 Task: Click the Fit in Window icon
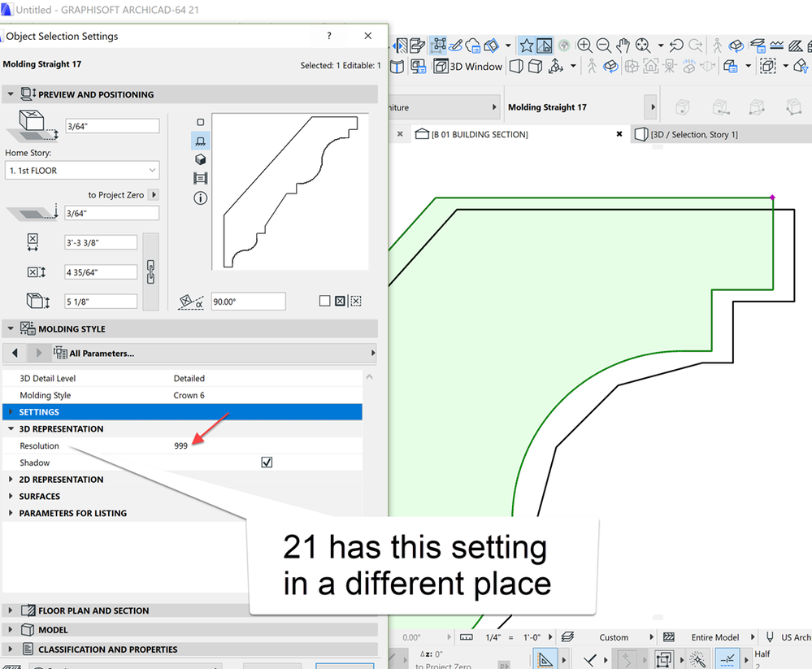coord(643,46)
